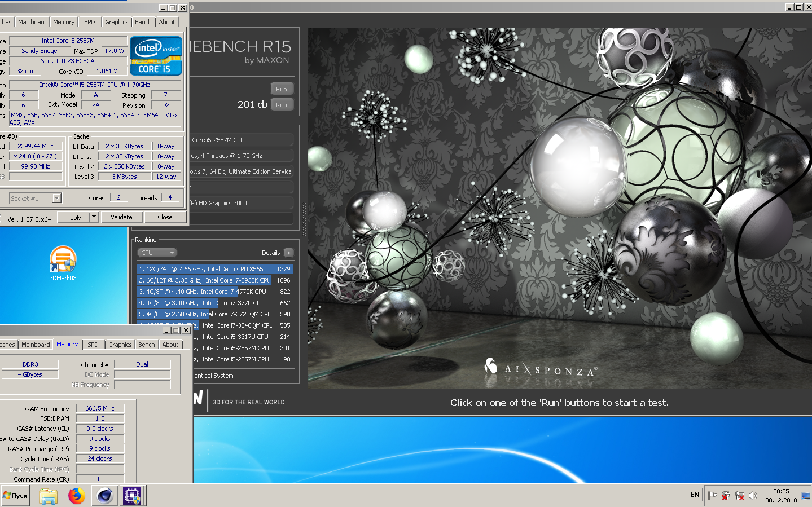Select ranking row Core i7-3720QM 590

[215, 314]
